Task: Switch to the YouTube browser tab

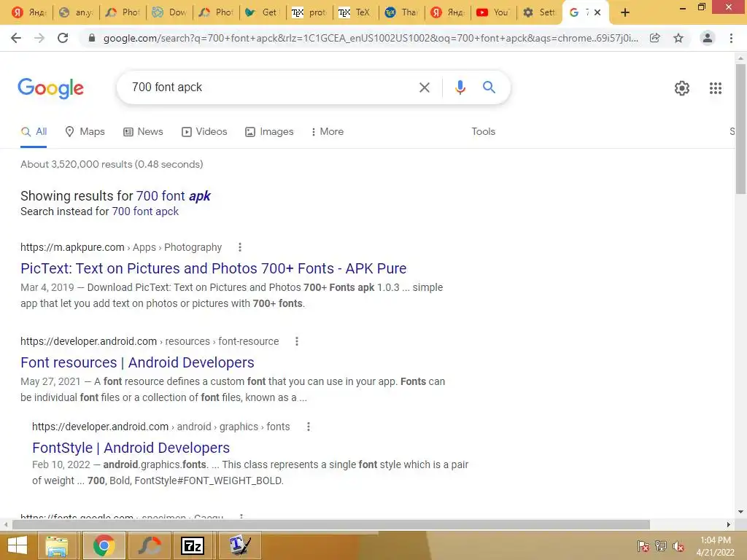Action: click(494, 13)
